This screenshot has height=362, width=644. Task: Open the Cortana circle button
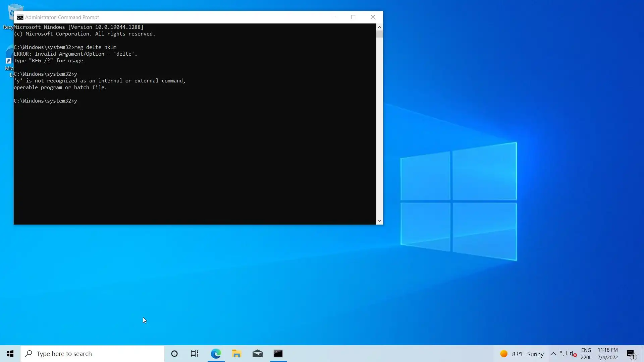[174, 354]
